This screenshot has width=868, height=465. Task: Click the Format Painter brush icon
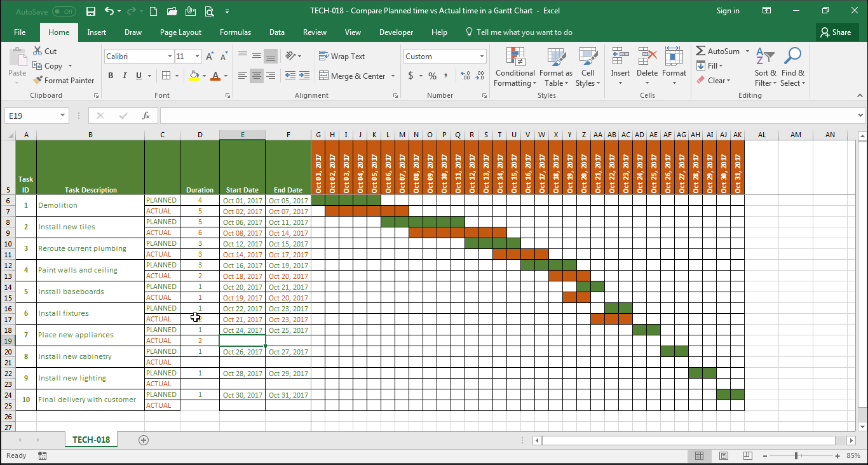37,81
